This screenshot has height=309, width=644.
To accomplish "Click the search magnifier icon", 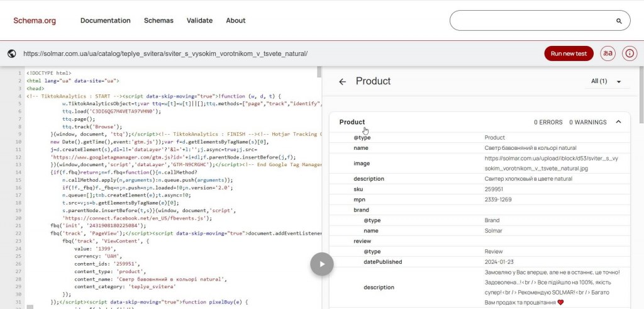I will click(619, 21).
